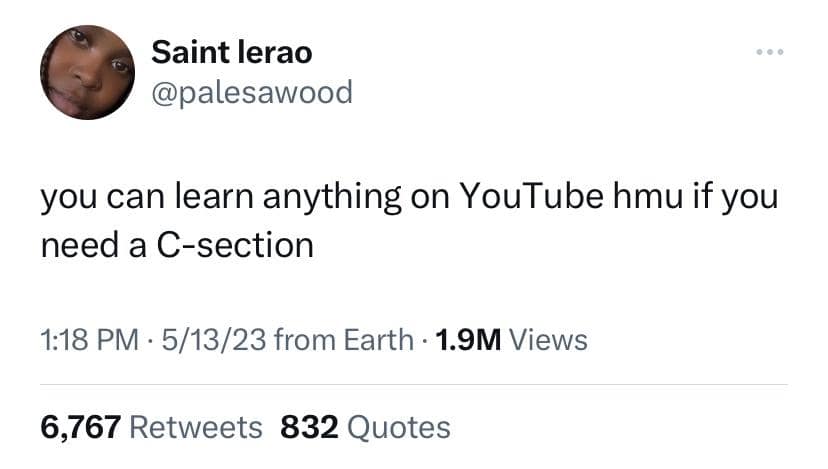The height and width of the screenshot is (469, 828).
Task: Click the round profile avatar photo
Action: (88, 72)
